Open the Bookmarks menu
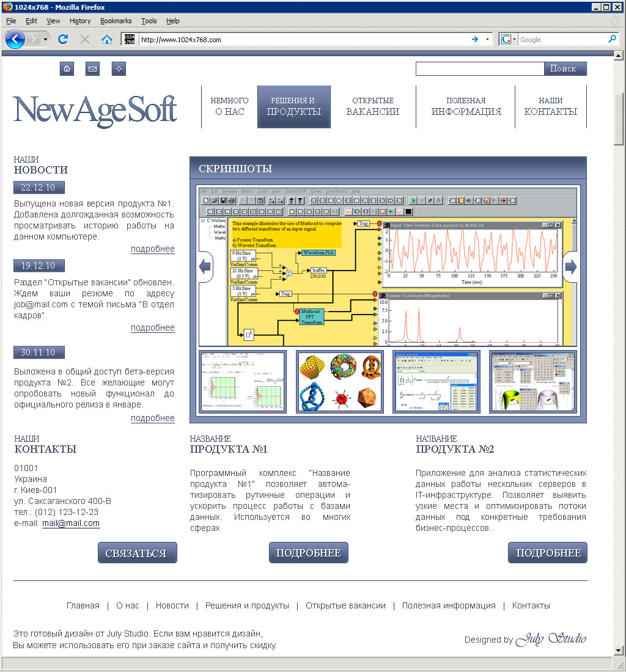The height and width of the screenshot is (672, 626). [116, 21]
